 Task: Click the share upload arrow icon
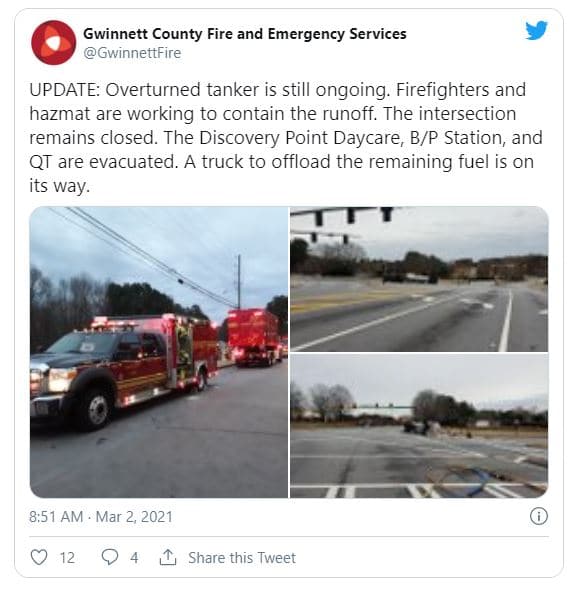coord(168,557)
